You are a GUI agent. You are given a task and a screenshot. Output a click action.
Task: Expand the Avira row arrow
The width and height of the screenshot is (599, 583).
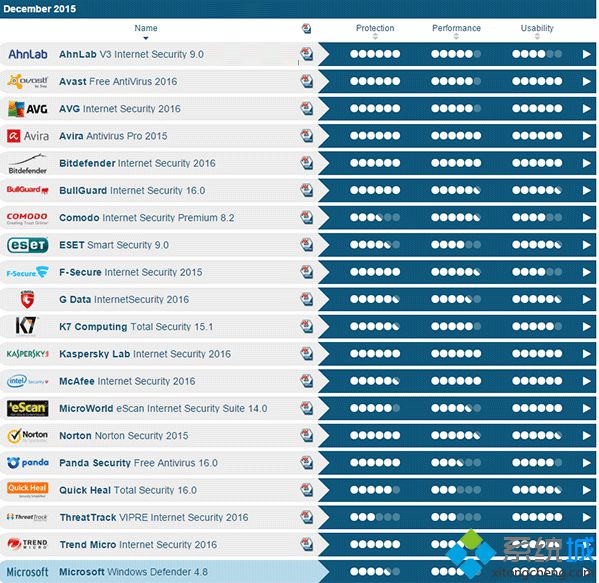point(586,136)
